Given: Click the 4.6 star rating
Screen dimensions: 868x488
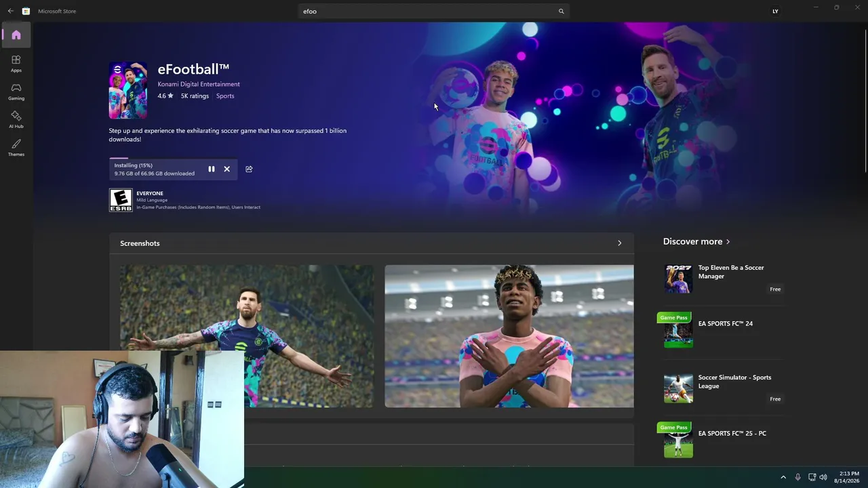Looking at the screenshot, I should pyautogui.click(x=165, y=96).
